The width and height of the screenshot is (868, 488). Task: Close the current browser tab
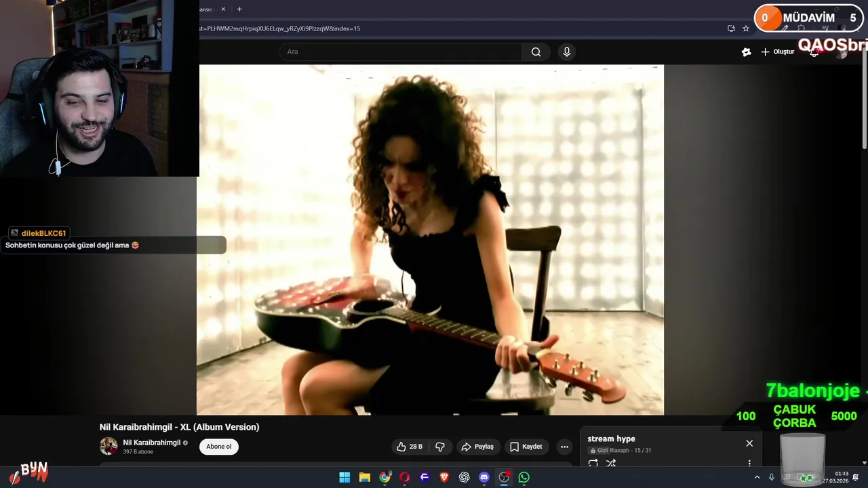(x=223, y=9)
